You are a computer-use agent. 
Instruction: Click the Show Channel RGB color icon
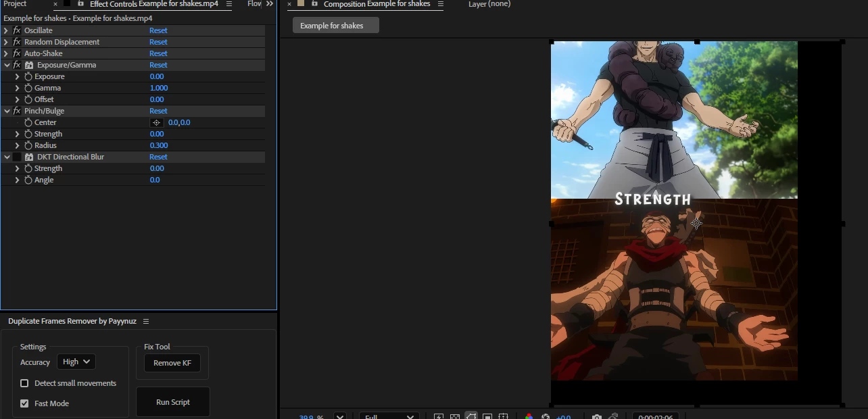529,417
